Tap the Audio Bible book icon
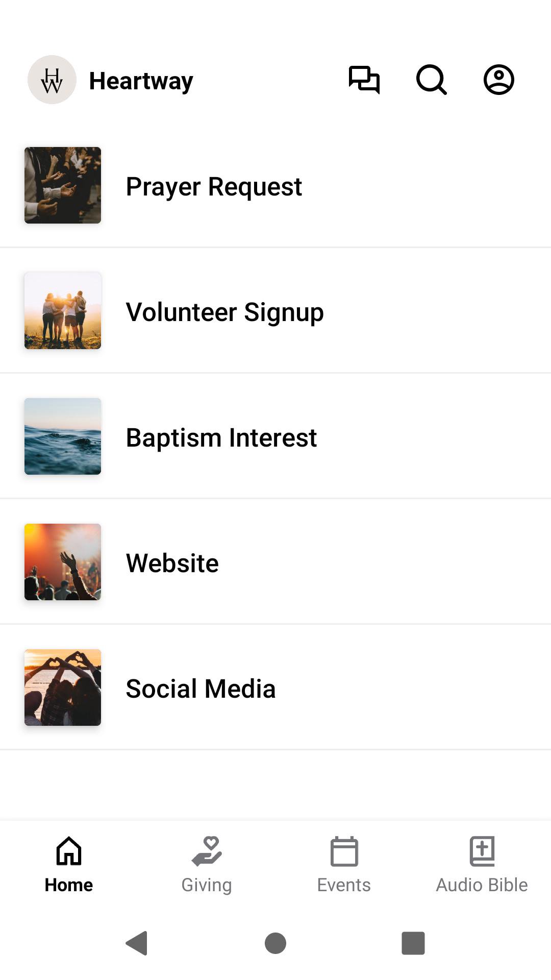Image resolution: width=551 pixels, height=980 pixels. [482, 851]
